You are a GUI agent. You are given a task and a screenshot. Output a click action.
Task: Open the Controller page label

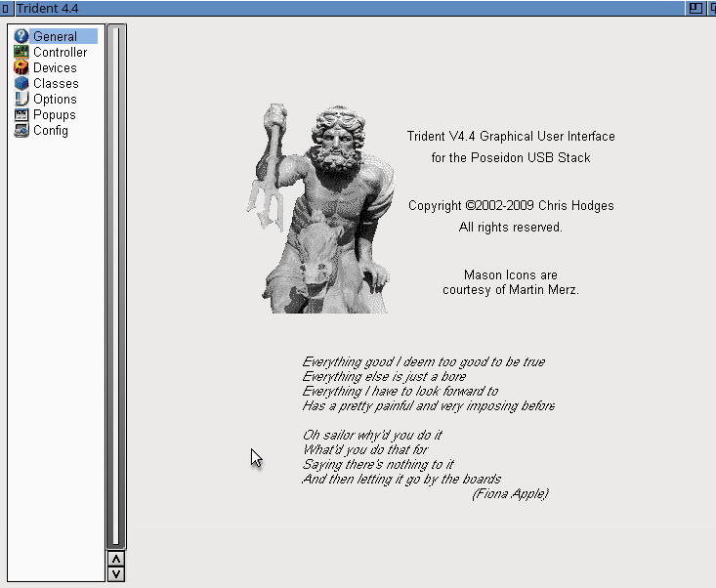tap(60, 52)
